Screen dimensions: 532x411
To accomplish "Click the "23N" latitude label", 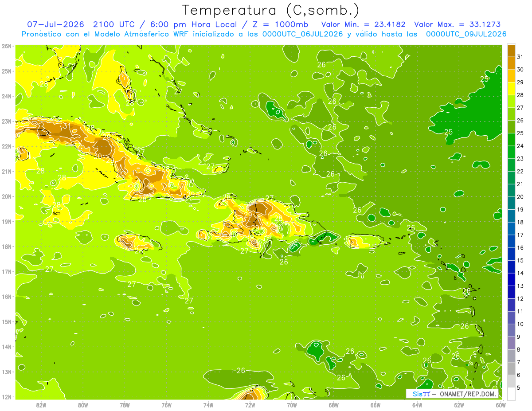I will [7, 121].
